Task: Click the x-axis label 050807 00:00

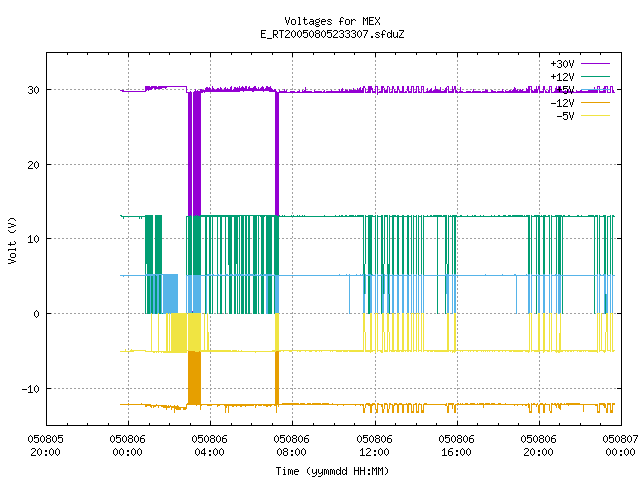Action: click(x=620, y=445)
